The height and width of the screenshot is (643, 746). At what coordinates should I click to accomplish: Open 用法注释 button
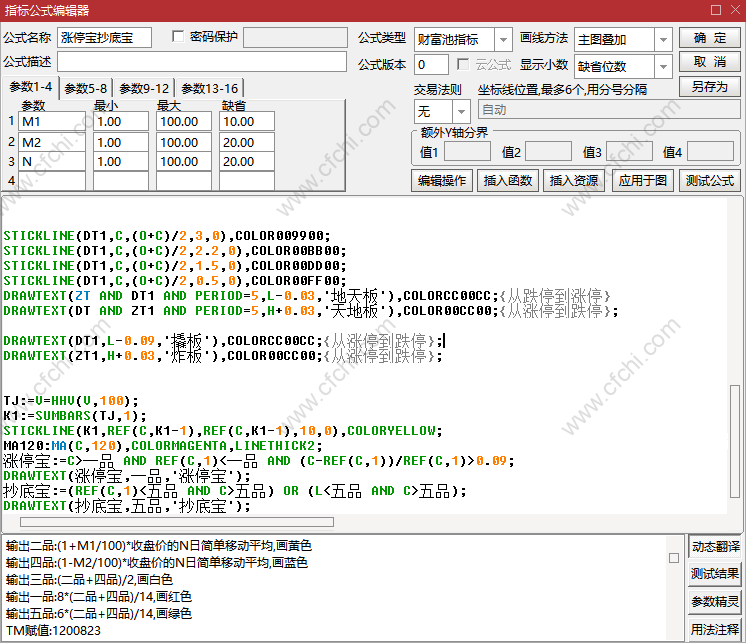pos(715,630)
